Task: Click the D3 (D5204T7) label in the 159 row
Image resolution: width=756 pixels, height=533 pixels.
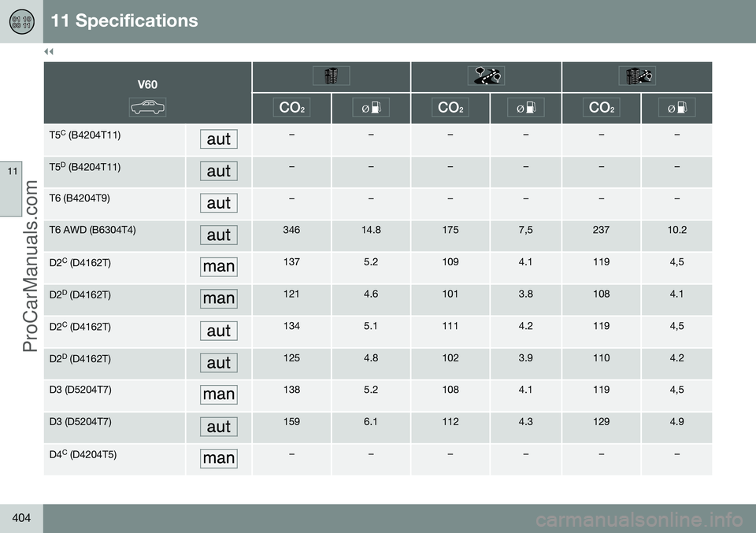Action: (x=80, y=422)
